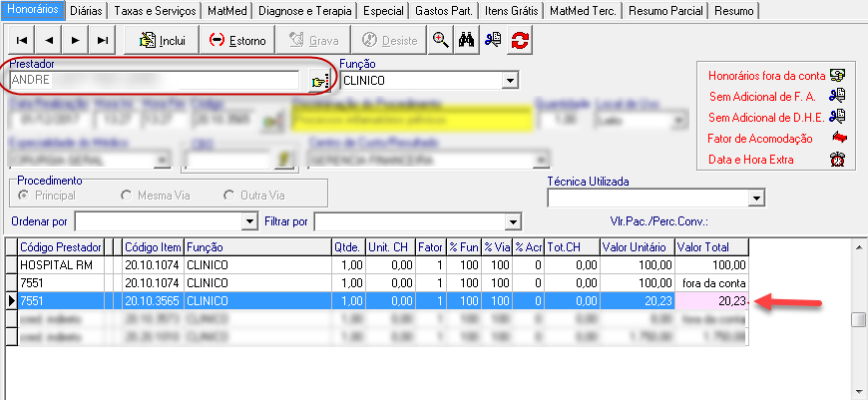Click the Código Prestador column header

pyautogui.click(x=61, y=247)
